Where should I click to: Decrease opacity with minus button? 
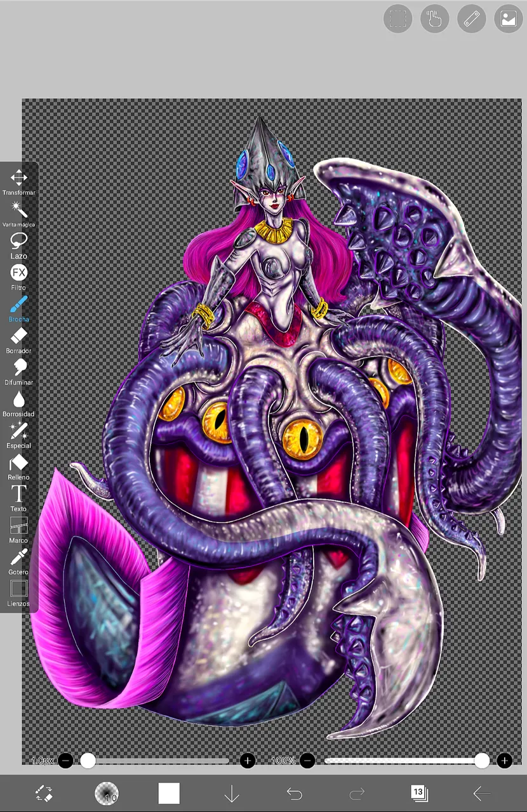click(307, 761)
